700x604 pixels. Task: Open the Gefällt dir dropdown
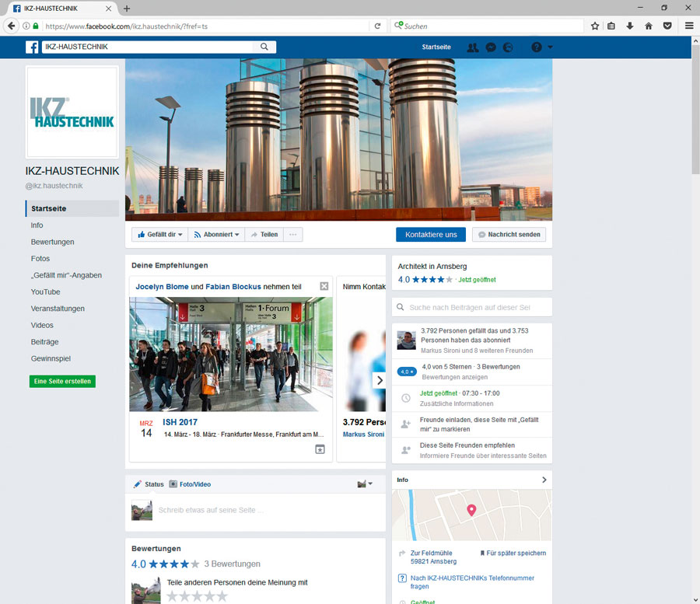coord(159,235)
